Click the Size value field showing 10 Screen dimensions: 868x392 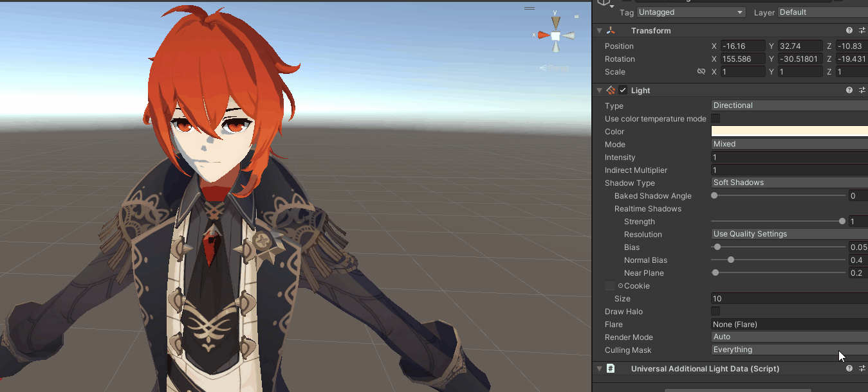(x=790, y=298)
